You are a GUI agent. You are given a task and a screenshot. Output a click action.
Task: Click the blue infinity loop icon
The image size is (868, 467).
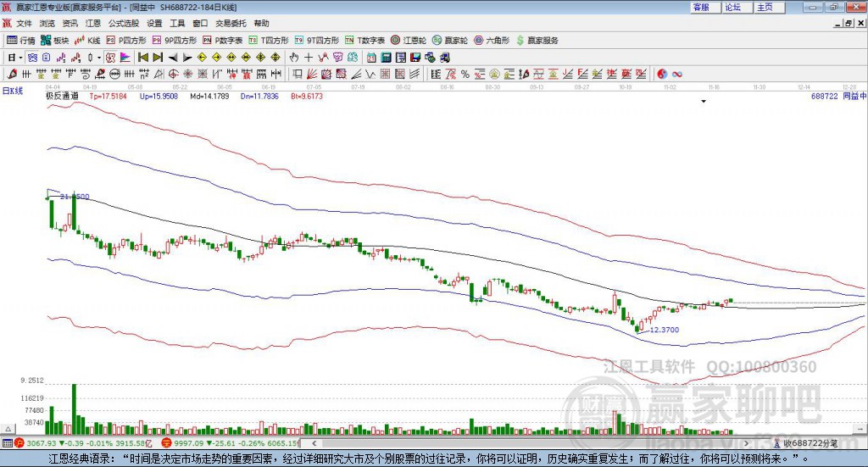pos(676,74)
